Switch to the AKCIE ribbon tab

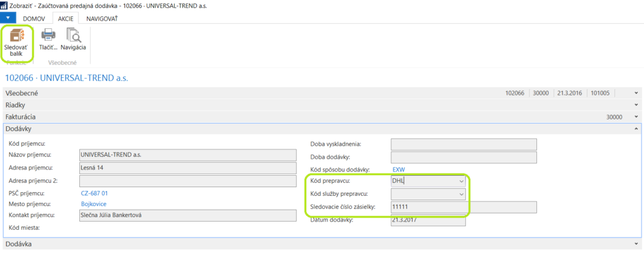pos(65,18)
